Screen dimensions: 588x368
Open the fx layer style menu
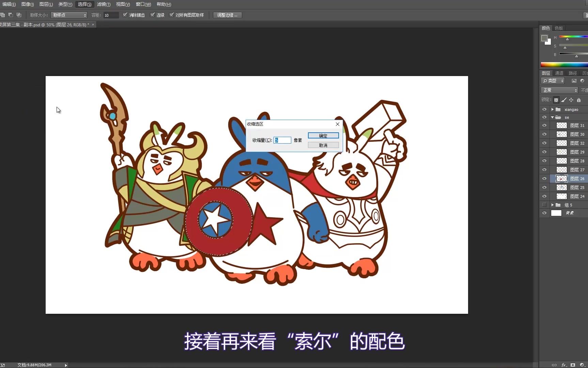tap(564, 365)
